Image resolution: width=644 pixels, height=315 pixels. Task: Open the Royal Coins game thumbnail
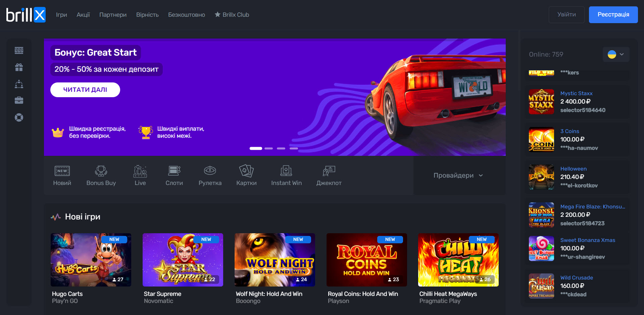367,260
